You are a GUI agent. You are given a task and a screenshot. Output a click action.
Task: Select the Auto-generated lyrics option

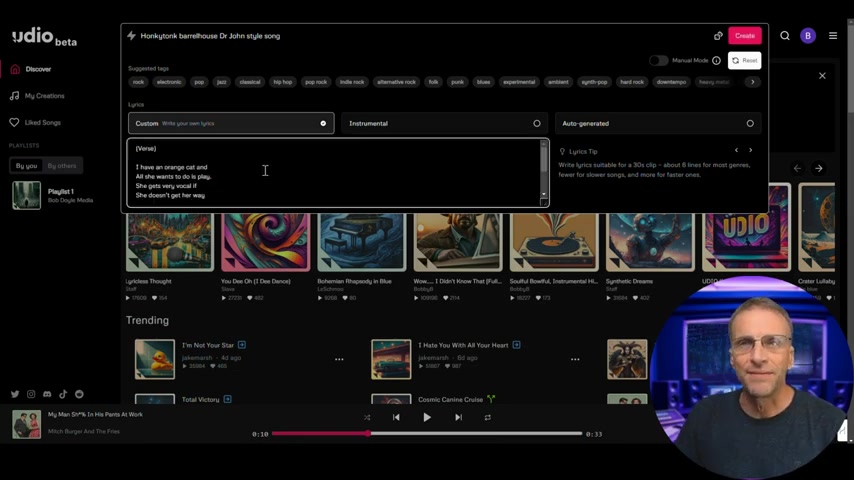click(x=658, y=124)
